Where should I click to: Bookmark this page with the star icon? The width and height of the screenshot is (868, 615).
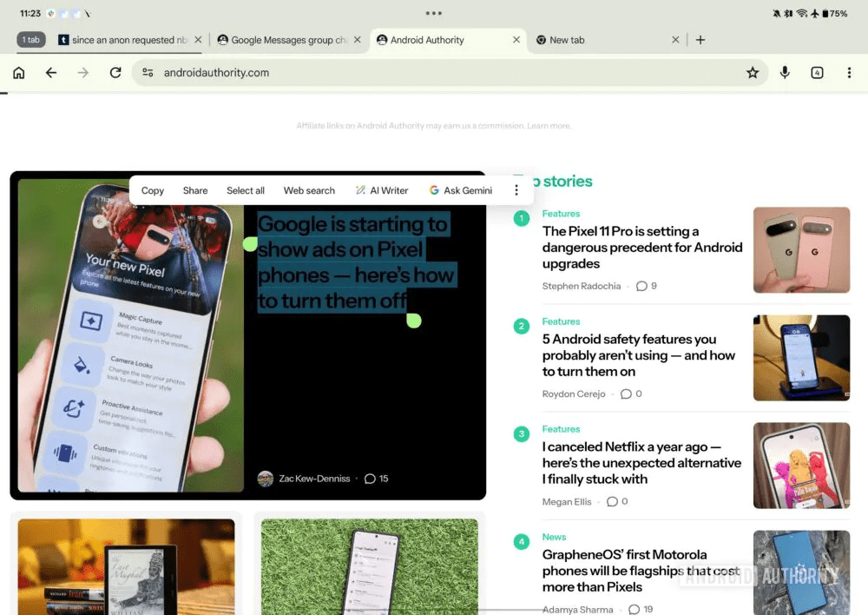753,73
